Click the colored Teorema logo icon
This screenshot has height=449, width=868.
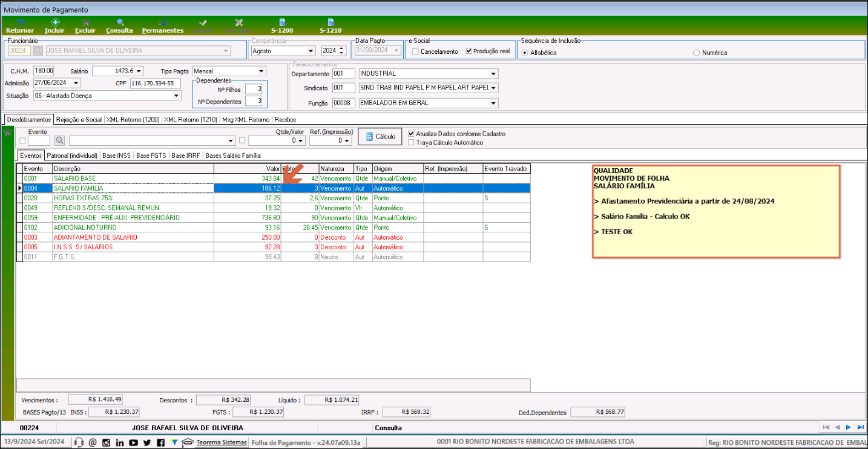click(174, 442)
